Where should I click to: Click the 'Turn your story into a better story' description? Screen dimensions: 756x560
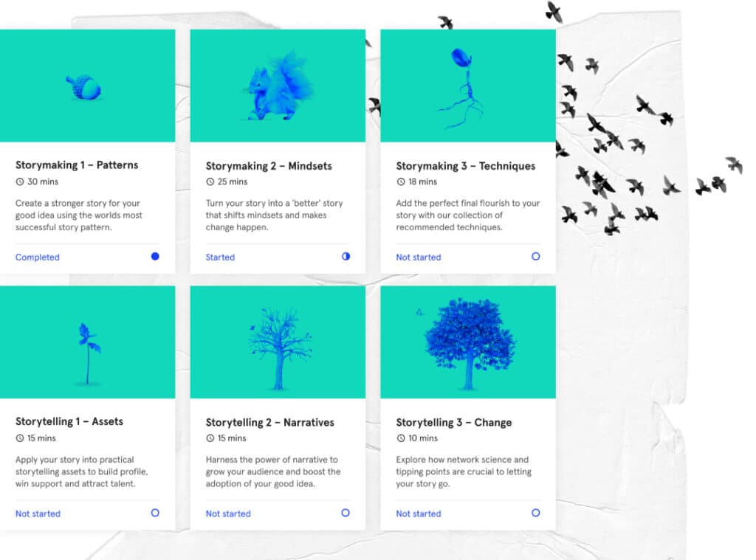coord(275,215)
